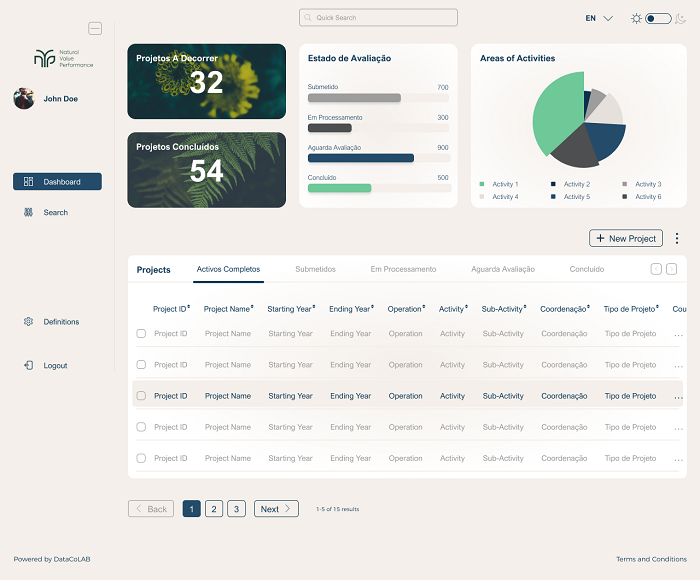Sort table by Project Name column
Screen dimensions: 700x580
[228, 309]
